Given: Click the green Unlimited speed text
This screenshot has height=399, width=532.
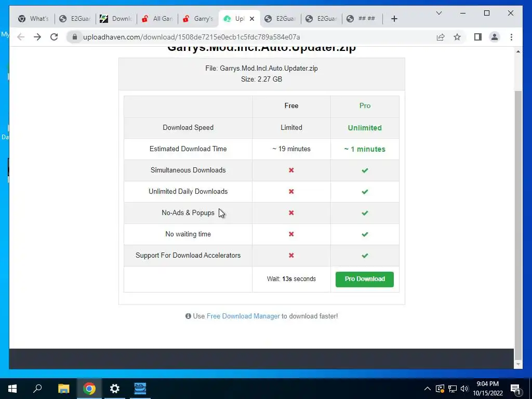Looking at the screenshot, I should coord(365,128).
